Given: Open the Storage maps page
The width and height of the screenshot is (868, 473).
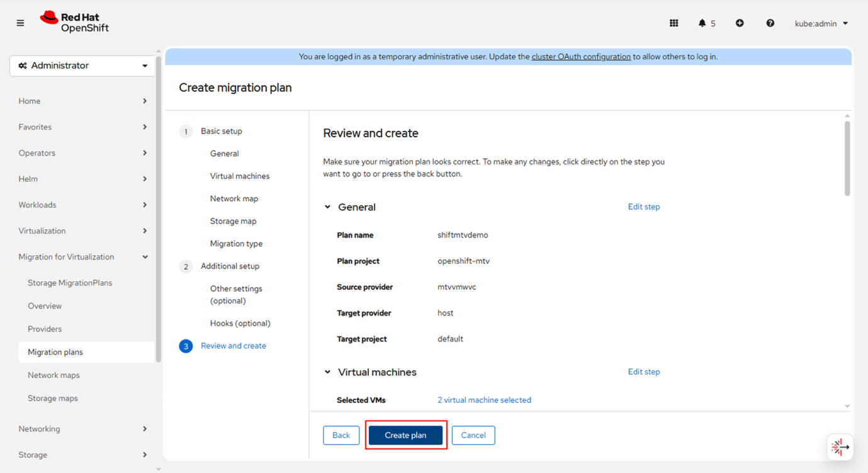Looking at the screenshot, I should (x=53, y=398).
